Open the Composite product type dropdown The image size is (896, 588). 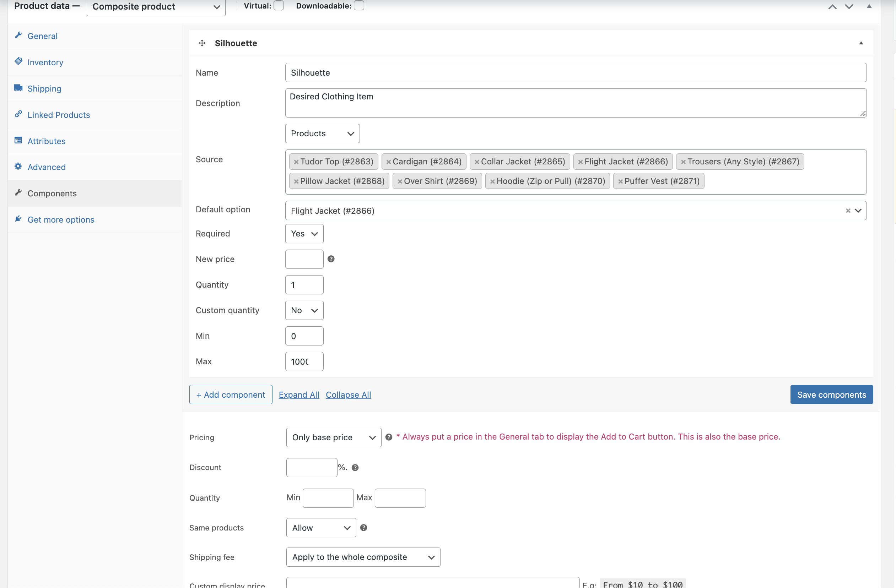tap(156, 7)
